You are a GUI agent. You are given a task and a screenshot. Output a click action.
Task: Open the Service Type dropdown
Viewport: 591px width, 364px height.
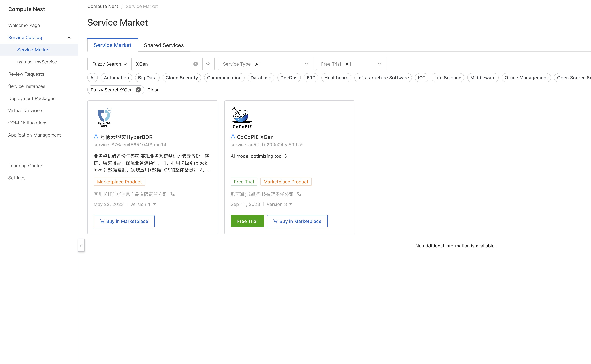pyautogui.click(x=266, y=64)
